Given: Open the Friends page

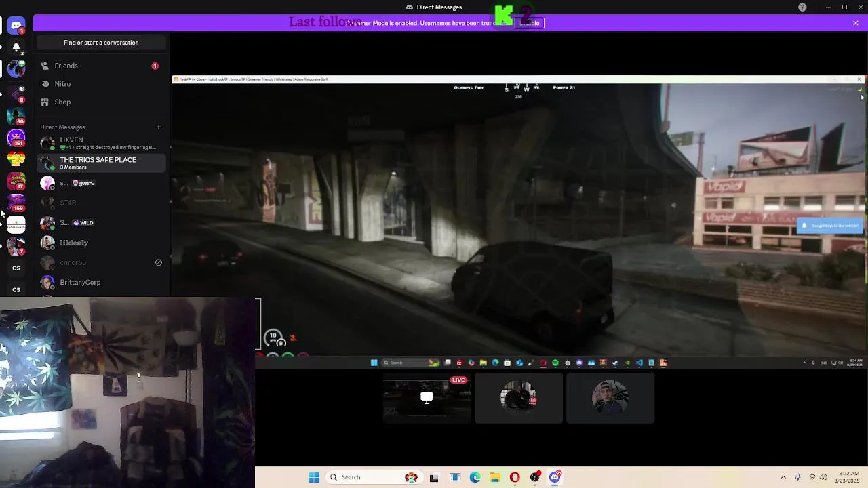Looking at the screenshot, I should coord(101,66).
